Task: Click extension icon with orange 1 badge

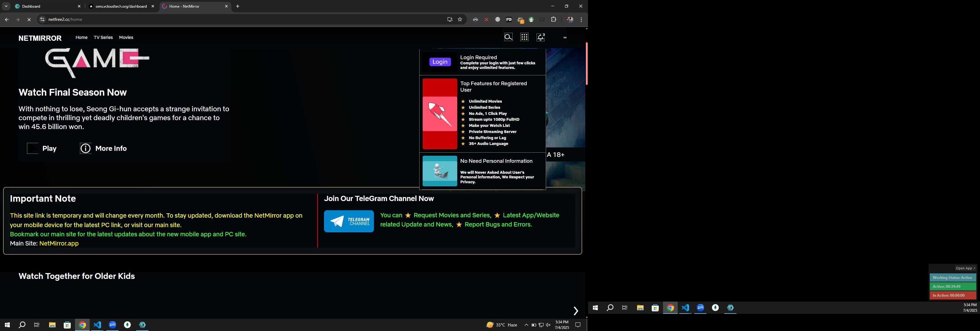Action: [520, 20]
